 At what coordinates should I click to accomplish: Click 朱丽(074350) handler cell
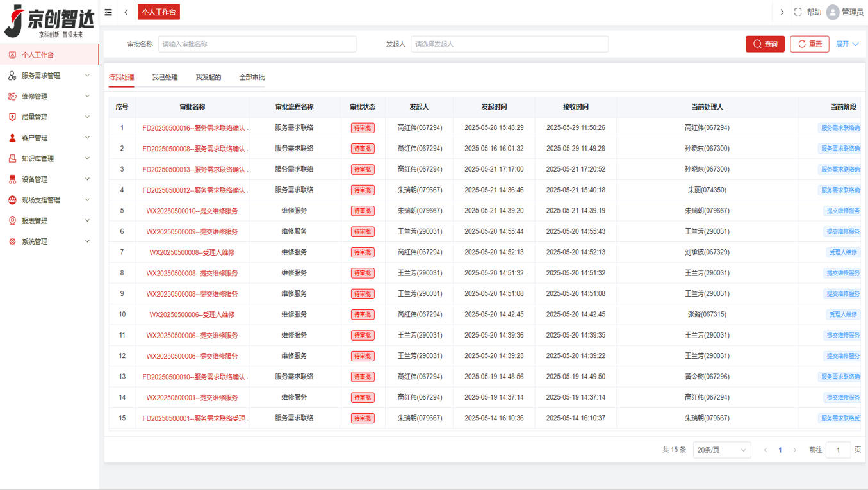pos(707,190)
